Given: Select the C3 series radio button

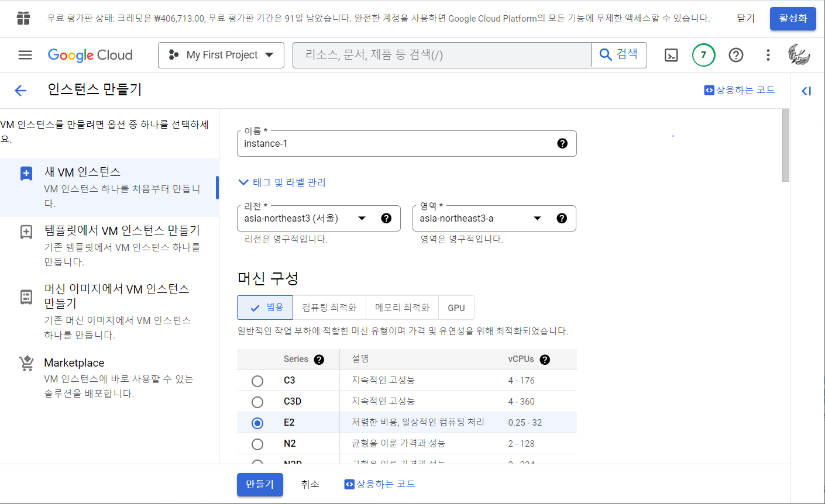Looking at the screenshot, I should tap(257, 381).
